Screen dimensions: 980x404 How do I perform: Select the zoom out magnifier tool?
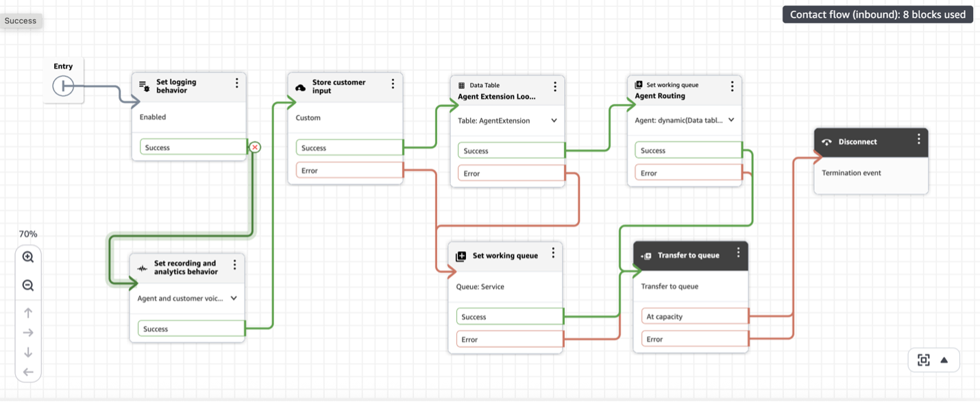pos(28,285)
